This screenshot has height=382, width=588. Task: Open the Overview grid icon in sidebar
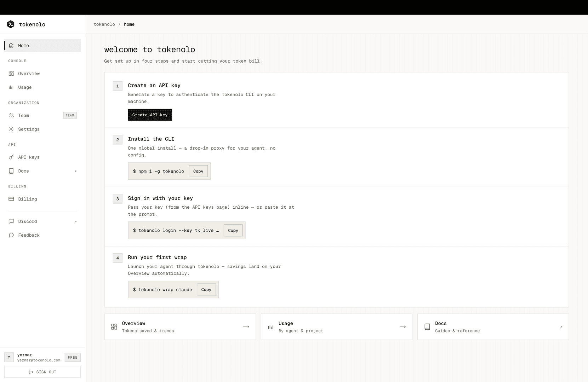[11, 74]
